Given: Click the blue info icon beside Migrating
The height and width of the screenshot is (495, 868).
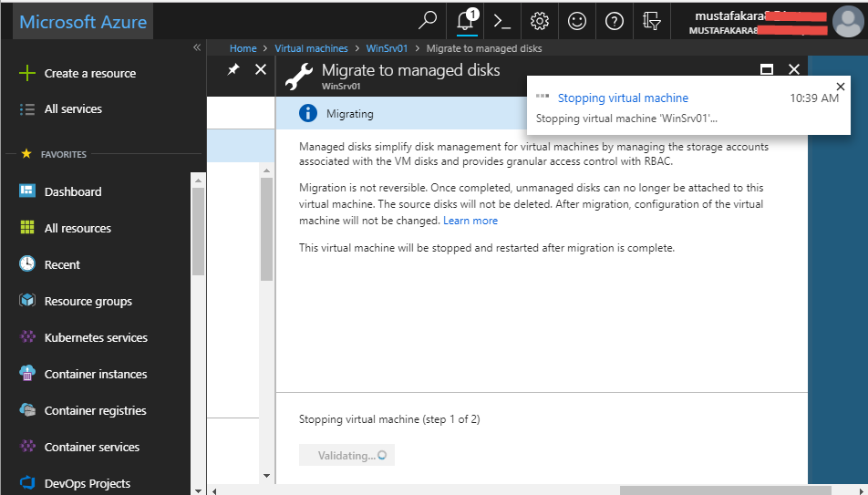Looking at the screenshot, I should point(308,114).
